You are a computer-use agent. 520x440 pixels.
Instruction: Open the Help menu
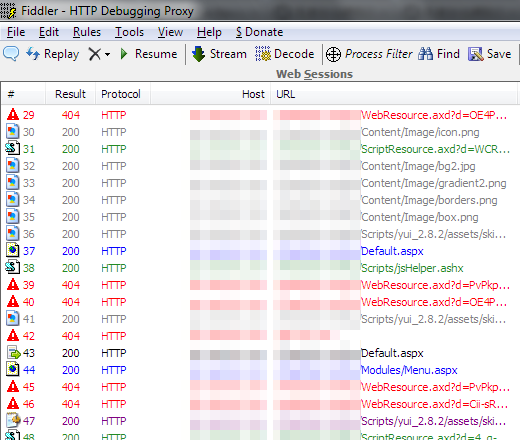point(209,32)
